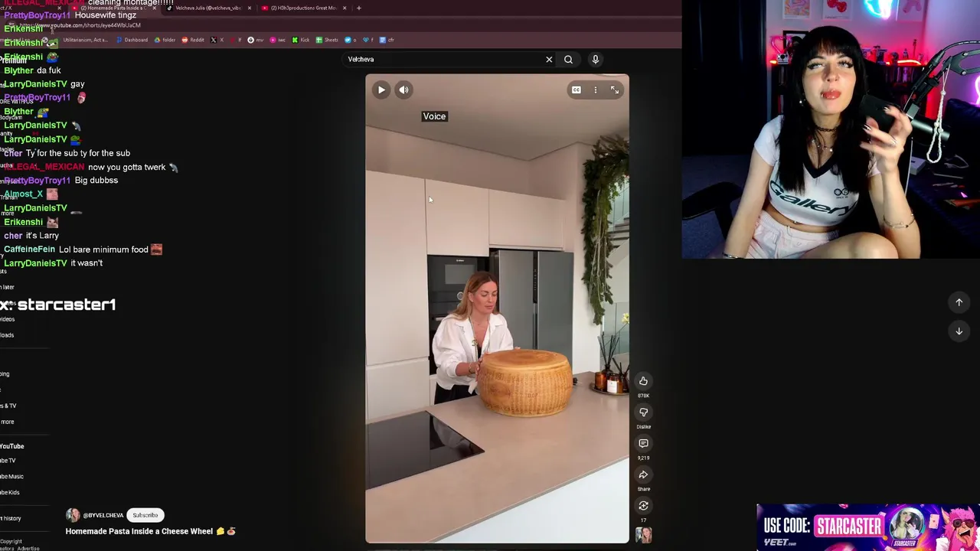This screenshot has width=980, height=551.
Task: Click cher's "it's Larry" chat message
Action: coord(43,236)
